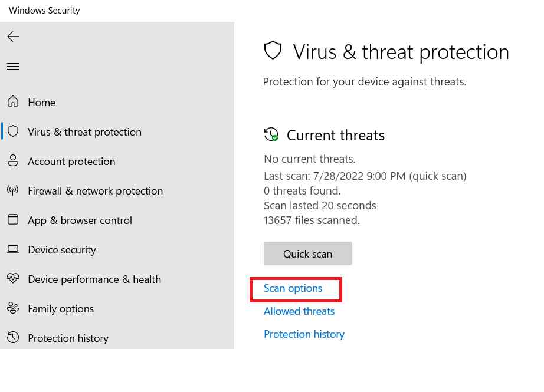The height and width of the screenshot is (392, 544).
Task: Click the Current threats clock-shield icon
Action: (271, 134)
